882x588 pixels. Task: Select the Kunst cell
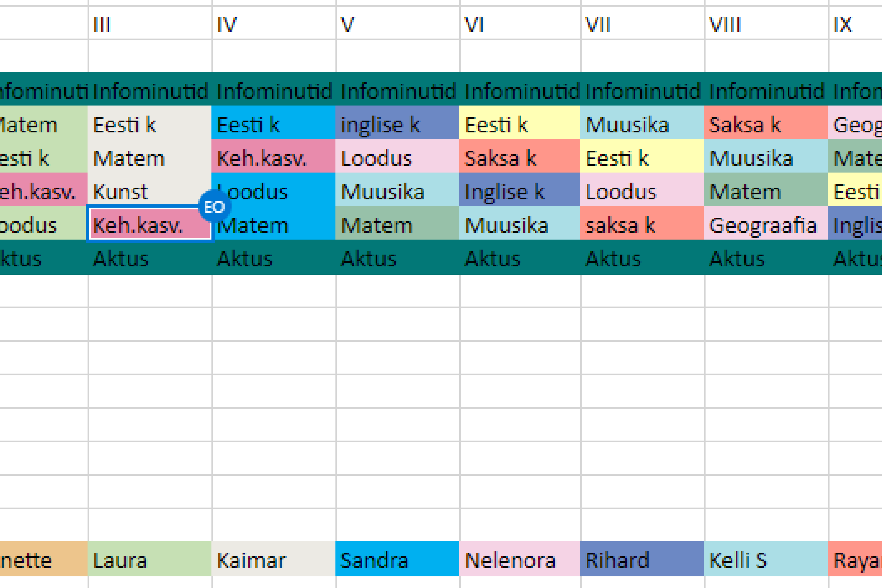tap(149, 192)
